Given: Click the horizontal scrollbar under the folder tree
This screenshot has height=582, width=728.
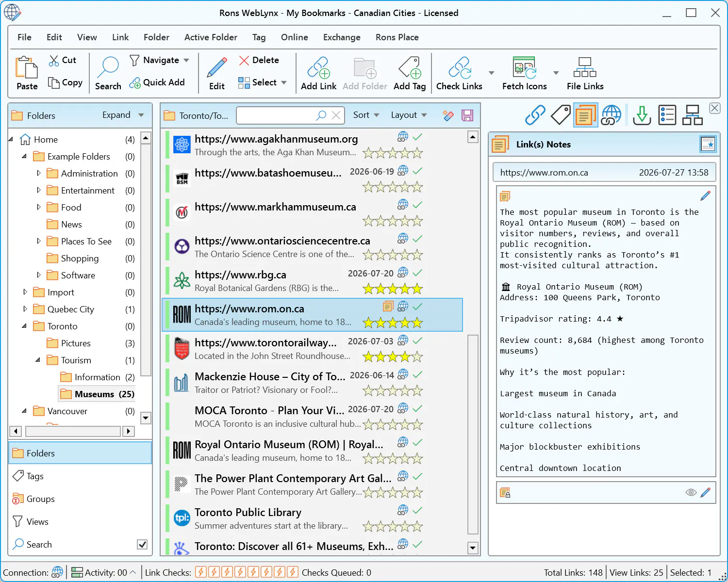Looking at the screenshot, I should 72,431.
